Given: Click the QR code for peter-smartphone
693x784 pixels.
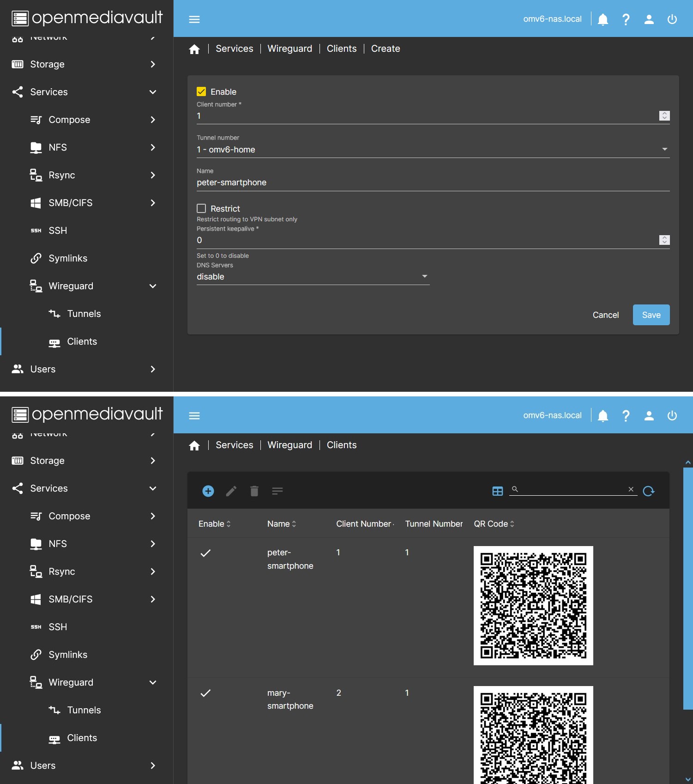Looking at the screenshot, I should [x=533, y=606].
